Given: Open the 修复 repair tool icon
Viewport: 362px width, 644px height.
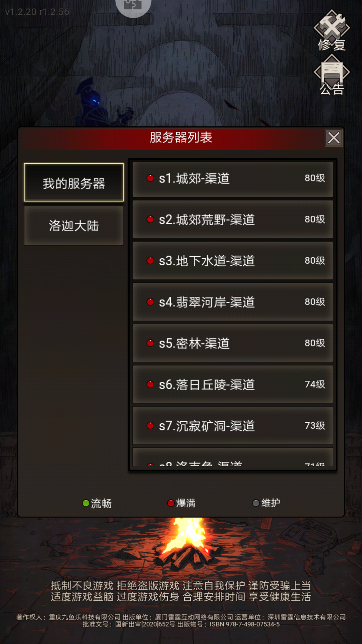Looking at the screenshot, I should (331, 30).
